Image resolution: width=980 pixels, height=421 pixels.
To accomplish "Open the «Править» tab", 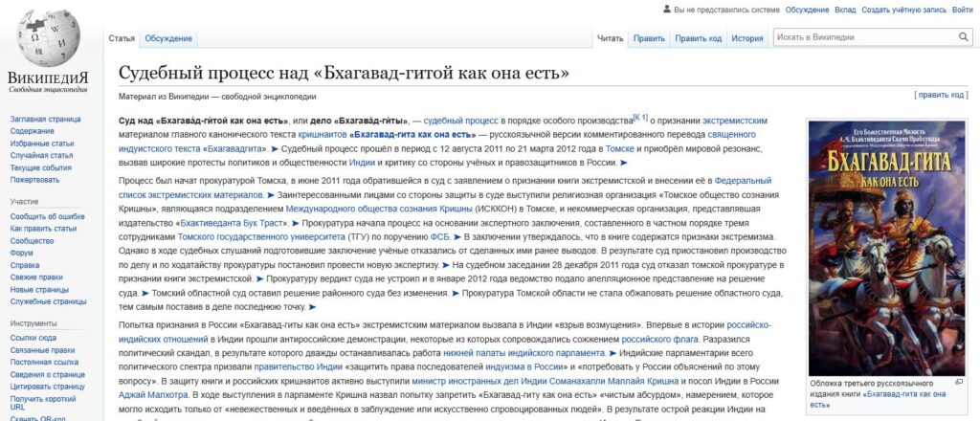I will coord(649,38).
